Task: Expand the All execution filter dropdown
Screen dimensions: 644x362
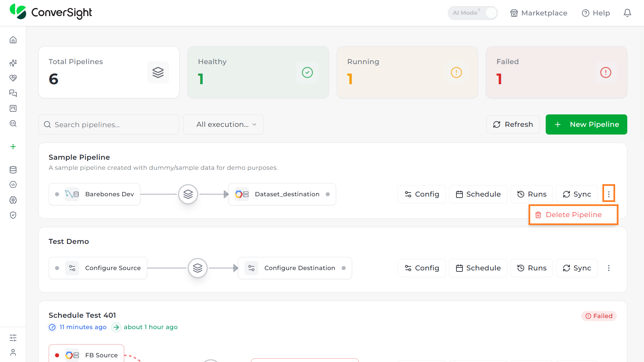Action: (224, 124)
